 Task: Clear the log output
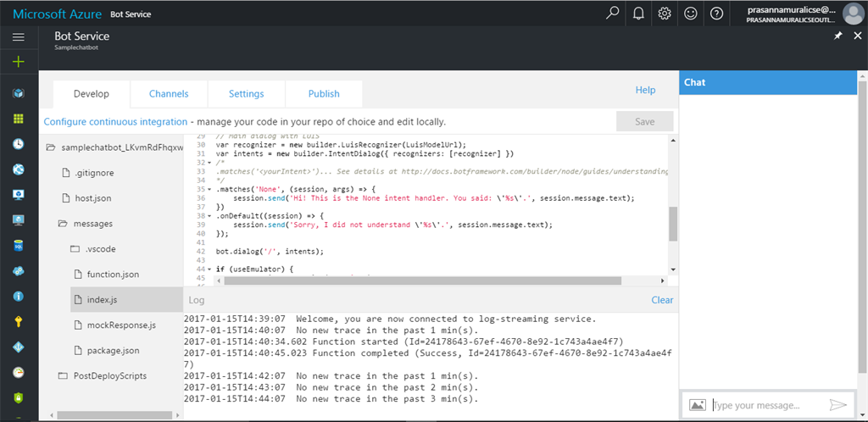[662, 300]
